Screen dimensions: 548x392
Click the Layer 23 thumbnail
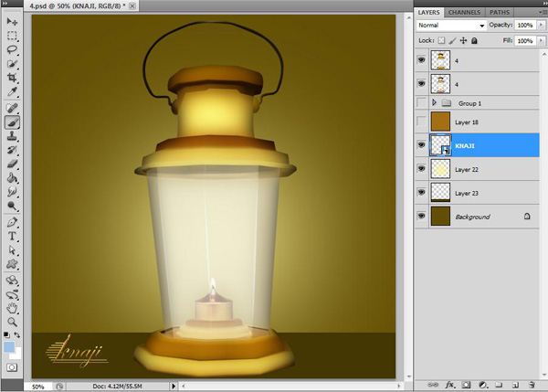tap(439, 193)
